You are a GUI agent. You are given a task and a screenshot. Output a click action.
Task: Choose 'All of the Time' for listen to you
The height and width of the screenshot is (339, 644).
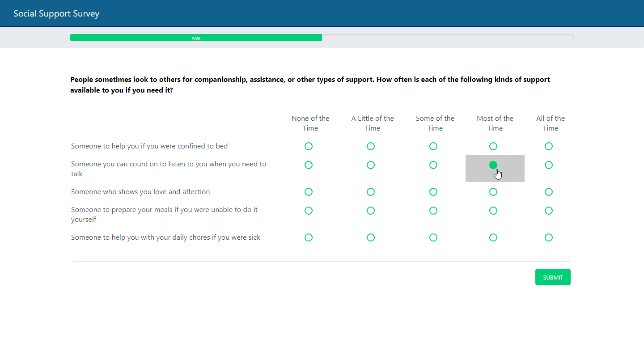pyautogui.click(x=549, y=165)
